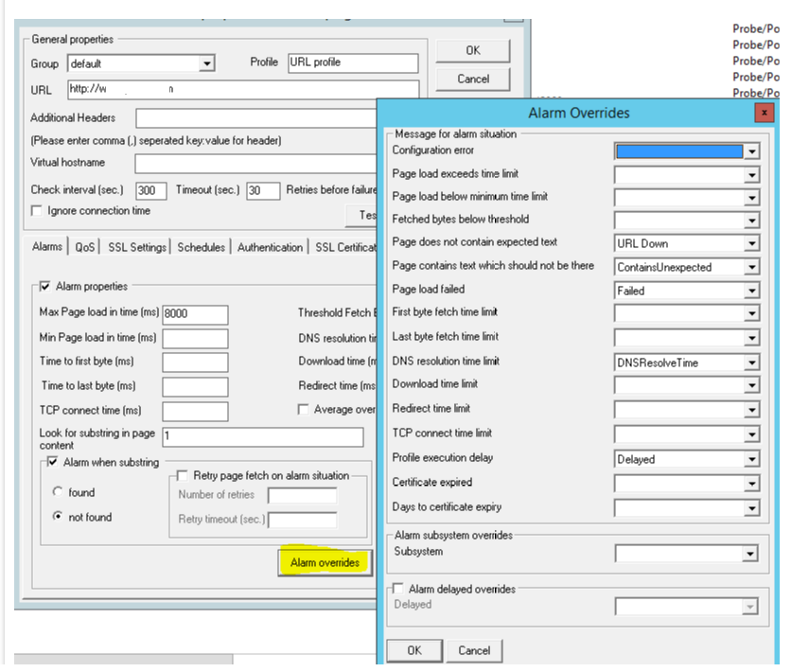809x672 pixels.
Task: Select the 'not found' radio button
Action: point(58,517)
